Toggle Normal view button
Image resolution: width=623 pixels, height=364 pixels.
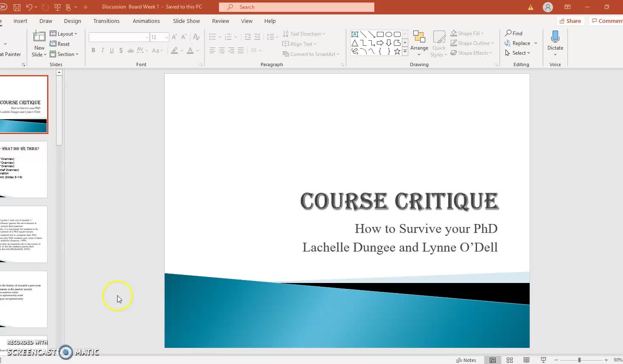click(493, 360)
